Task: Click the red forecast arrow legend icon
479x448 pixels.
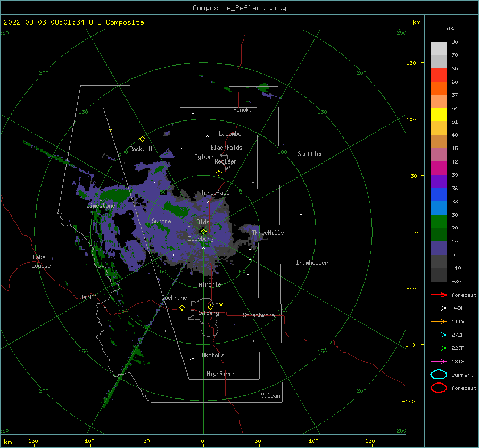Action: [x=439, y=295]
